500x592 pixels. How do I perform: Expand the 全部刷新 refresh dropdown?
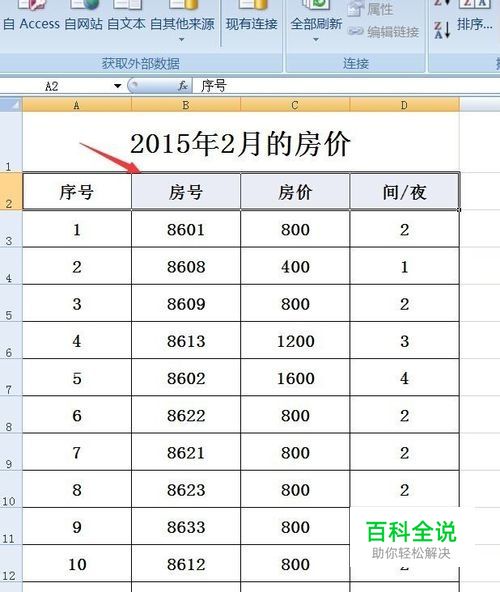click(x=316, y=39)
